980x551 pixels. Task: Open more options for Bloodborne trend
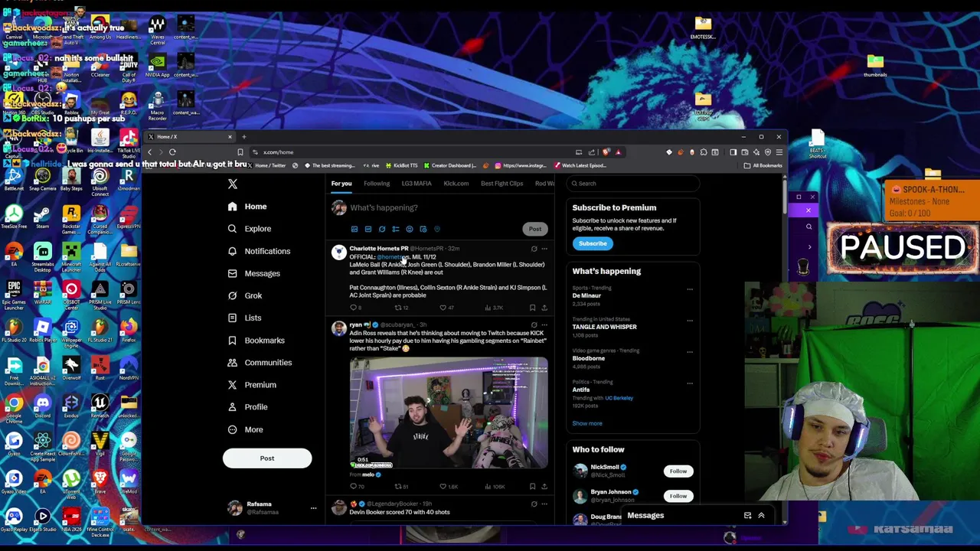click(x=690, y=352)
